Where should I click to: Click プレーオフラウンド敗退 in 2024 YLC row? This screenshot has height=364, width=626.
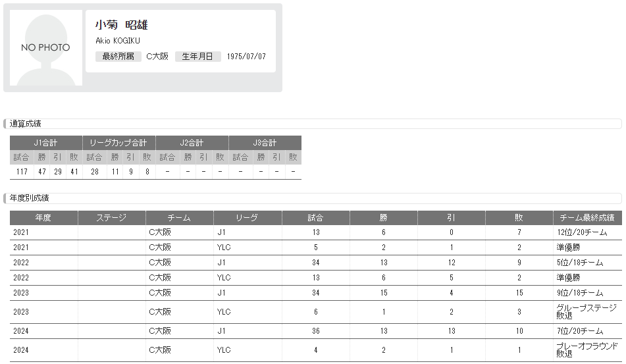[587, 350]
